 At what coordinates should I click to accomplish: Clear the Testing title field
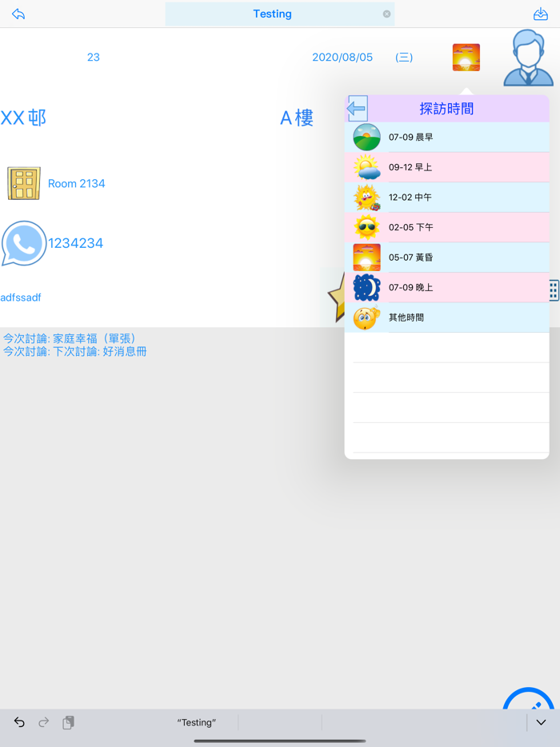point(386,14)
